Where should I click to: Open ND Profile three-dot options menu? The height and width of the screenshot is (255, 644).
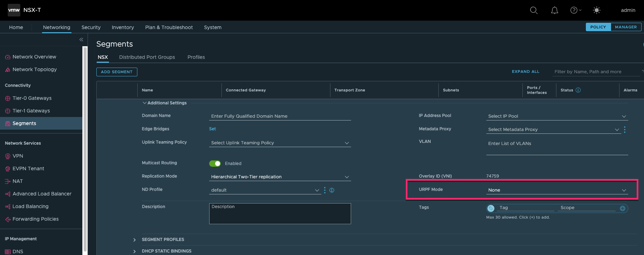325,190
